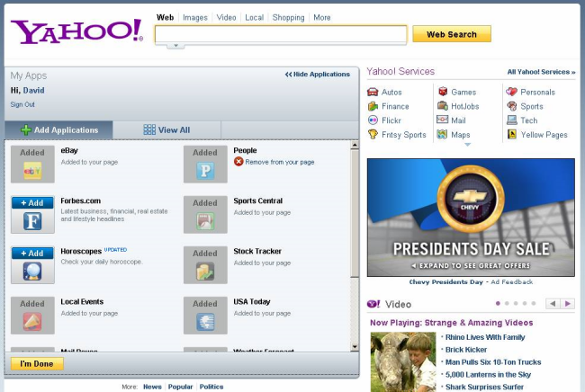The height and width of the screenshot is (392, 585).
Task: Click apps list scrollbar up arrow
Action: point(355,146)
